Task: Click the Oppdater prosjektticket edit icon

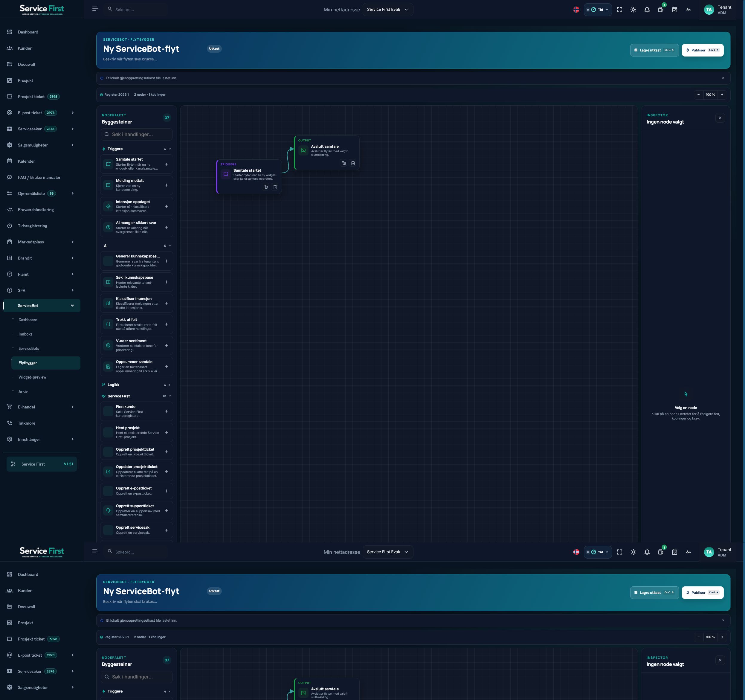Action: (108, 472)
